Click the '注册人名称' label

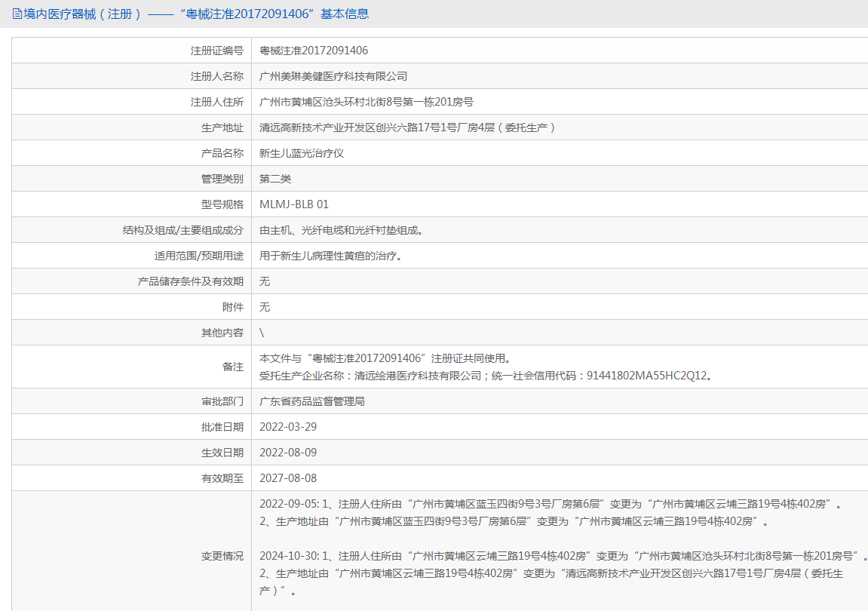coord(217,76)
